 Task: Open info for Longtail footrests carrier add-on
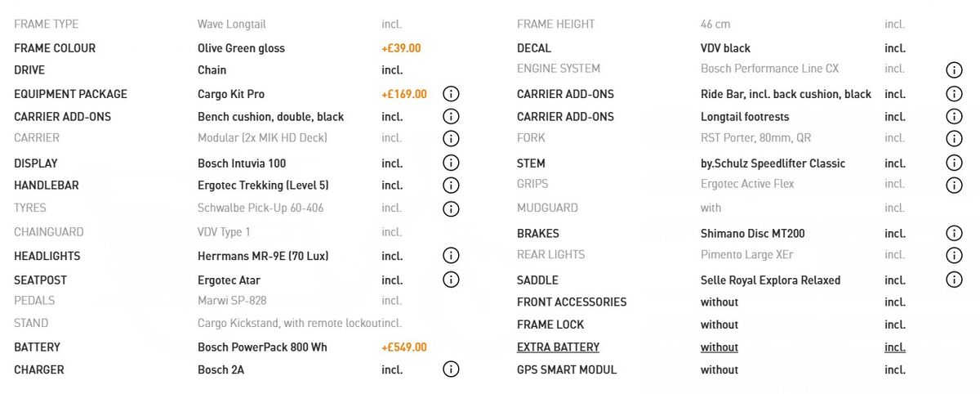(954, 117)
